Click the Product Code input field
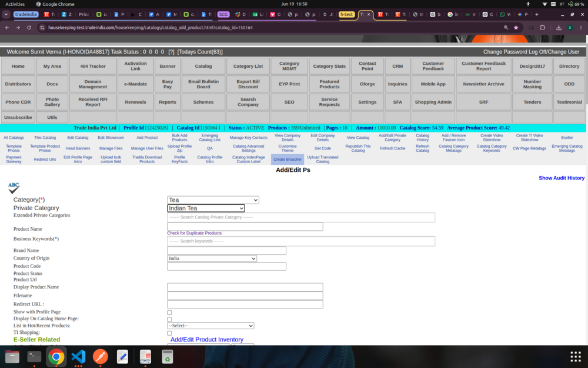 [x=226, y=266]
